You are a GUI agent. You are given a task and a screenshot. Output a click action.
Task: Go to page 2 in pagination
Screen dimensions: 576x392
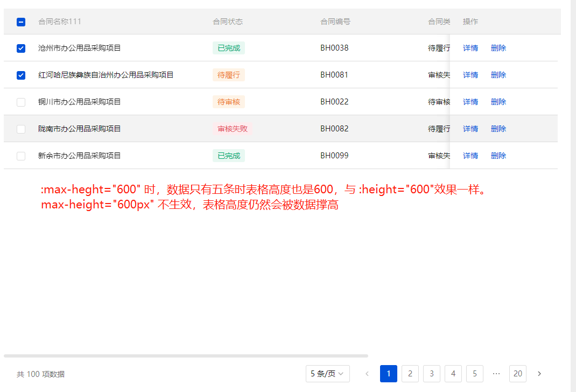tap(410, 374)
